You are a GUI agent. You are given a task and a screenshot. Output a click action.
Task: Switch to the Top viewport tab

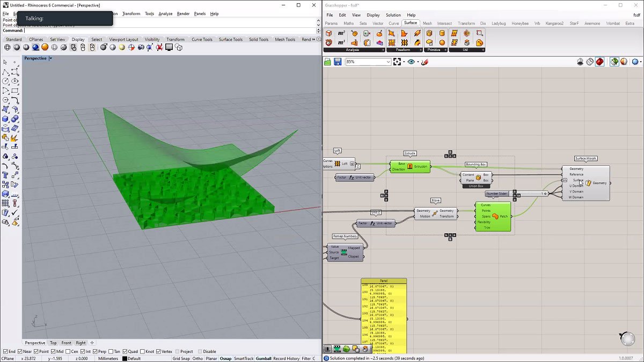(x=53, y=343)
